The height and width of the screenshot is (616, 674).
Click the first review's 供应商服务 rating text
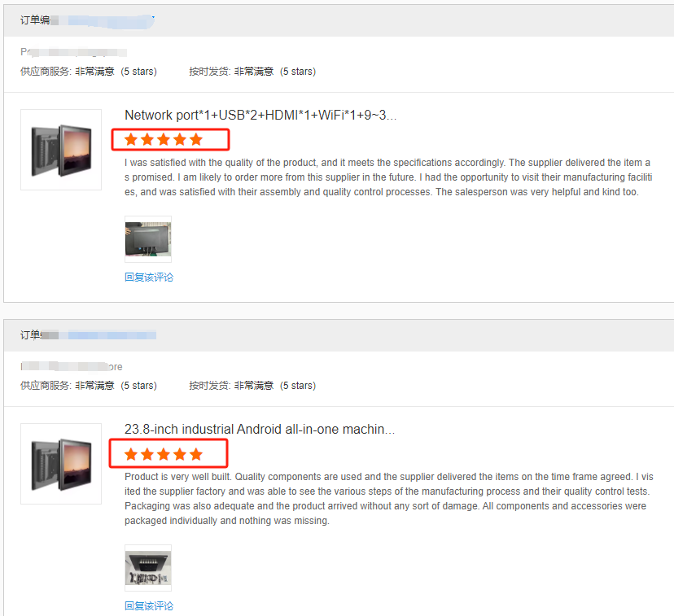[x=89, y=72]
